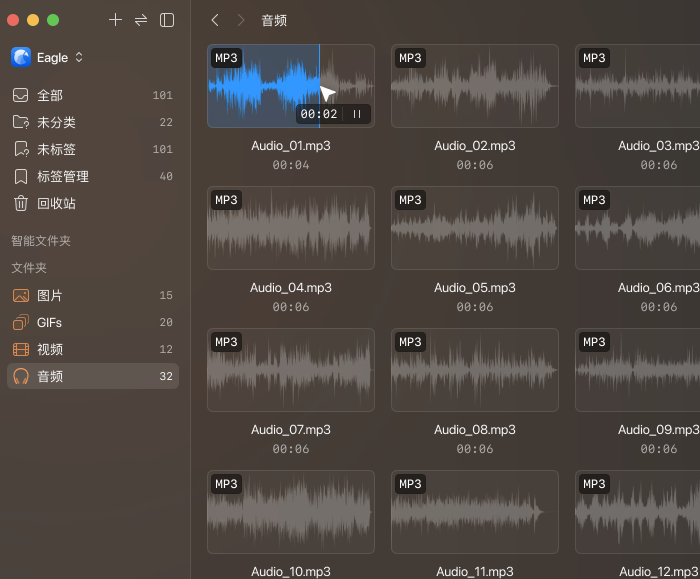Viewport: 700px width, 579px height.
Task: Open the 视频 videos folder
Action: click(x=93, y=349)
